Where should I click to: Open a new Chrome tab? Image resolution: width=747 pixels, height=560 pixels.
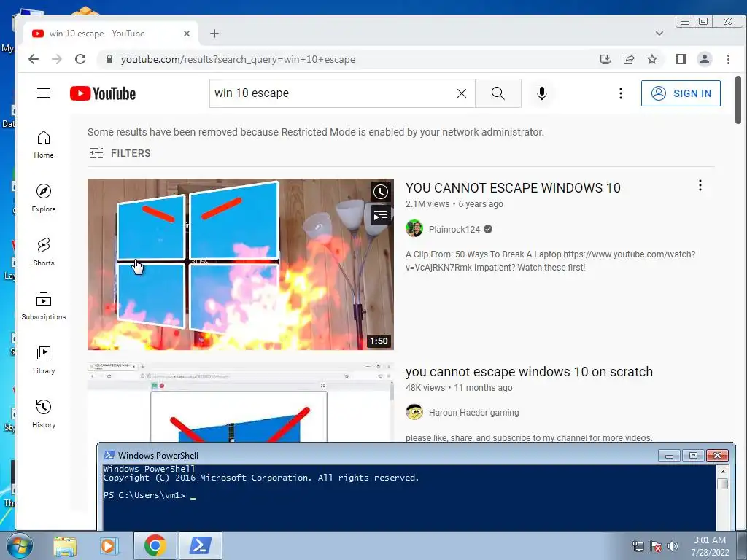[x=214, y=34]
